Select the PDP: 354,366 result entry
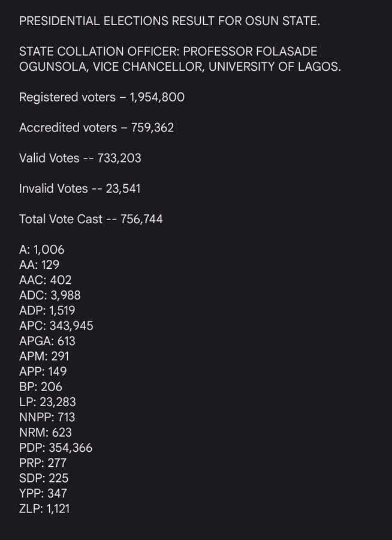The image size is (392, 540). pyautogui.click(x=56, y=448)
